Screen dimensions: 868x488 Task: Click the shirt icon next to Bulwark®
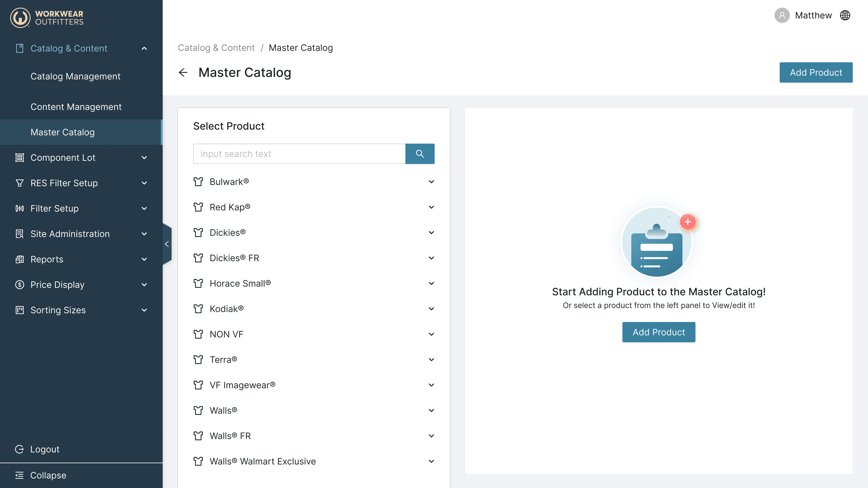(198, 182)
